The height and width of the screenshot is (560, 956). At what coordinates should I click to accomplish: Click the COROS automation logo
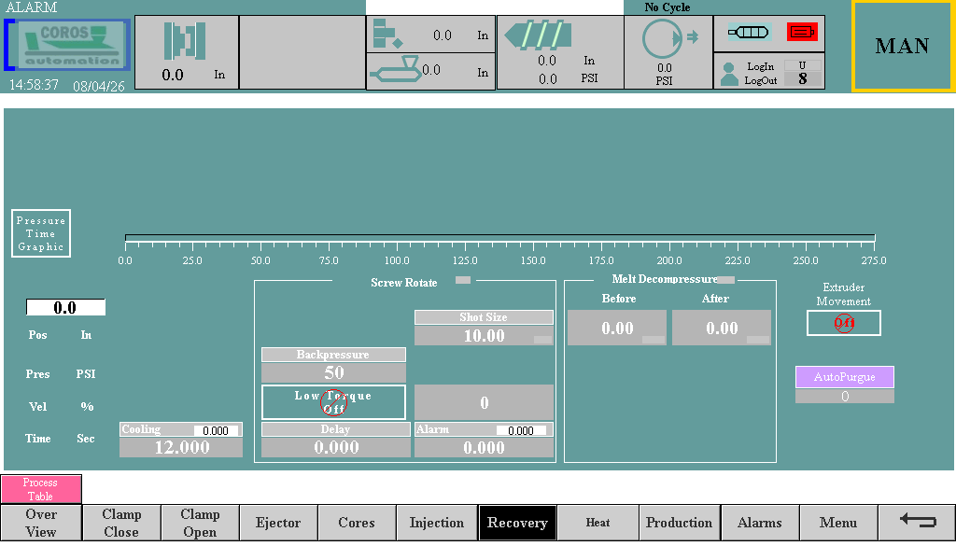[69, 46]
